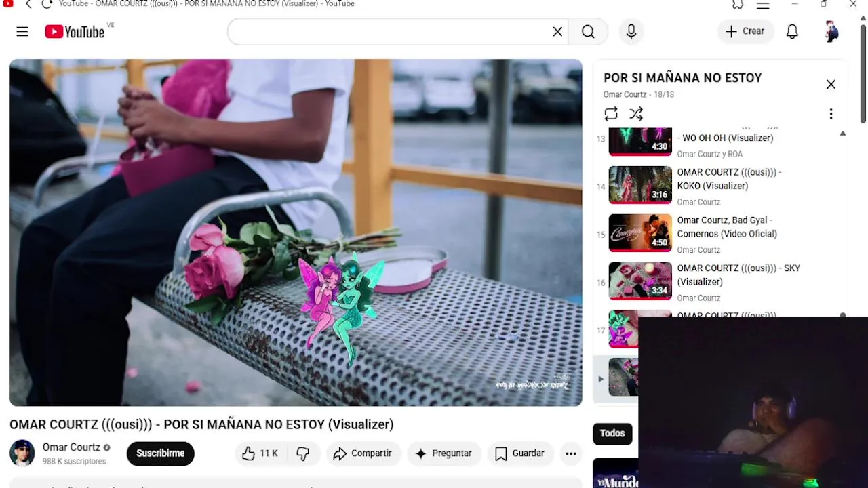Click playlist scroll up arrow
The height and width of the screenshot is (488, 868).
pos(843,134)
